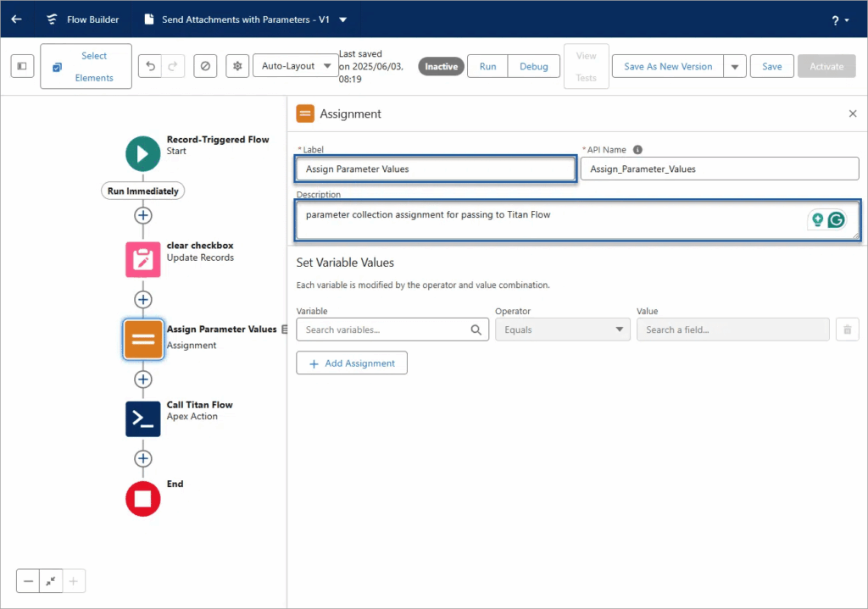Click the green Record-Triggered Flow Start icon

[142, 153]
